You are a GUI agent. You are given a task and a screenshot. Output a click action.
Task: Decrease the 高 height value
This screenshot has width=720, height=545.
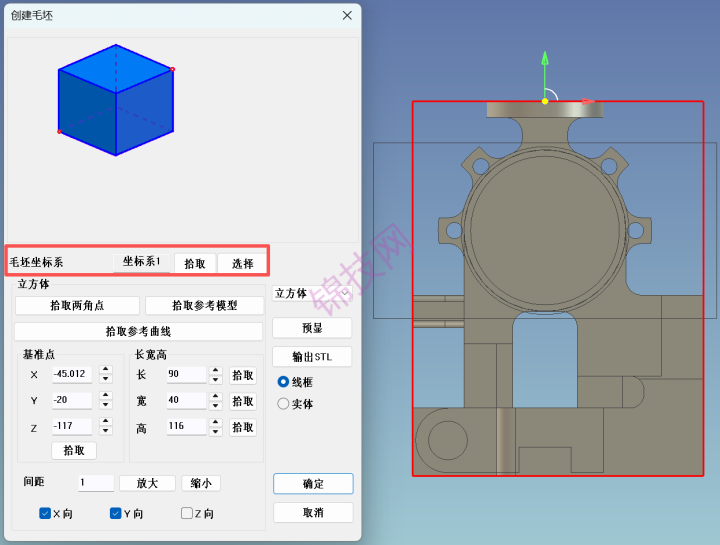[x=216, y=431]
